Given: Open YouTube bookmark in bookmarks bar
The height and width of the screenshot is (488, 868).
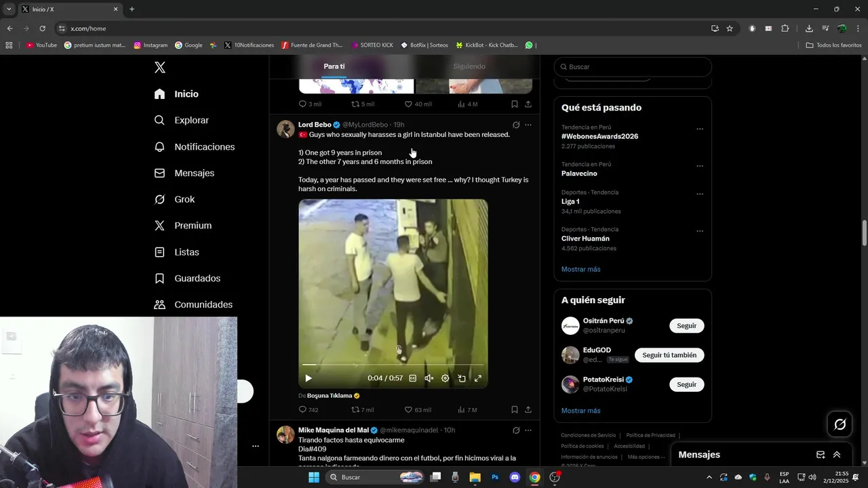Looking at the screenshot, I should pyautogui.click(x=42, y=45).
